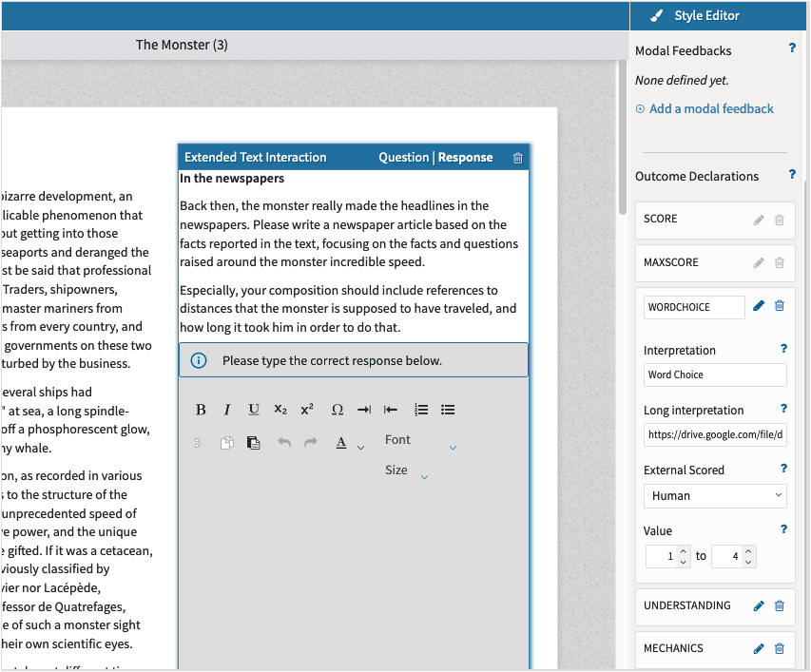Insert a subscript character

tap(280, 410)
